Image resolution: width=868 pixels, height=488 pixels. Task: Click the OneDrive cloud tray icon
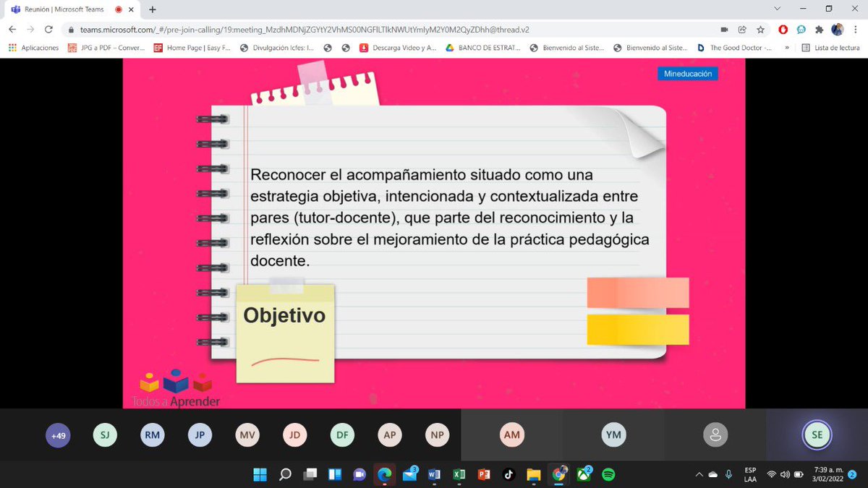[x=713, y=474]
